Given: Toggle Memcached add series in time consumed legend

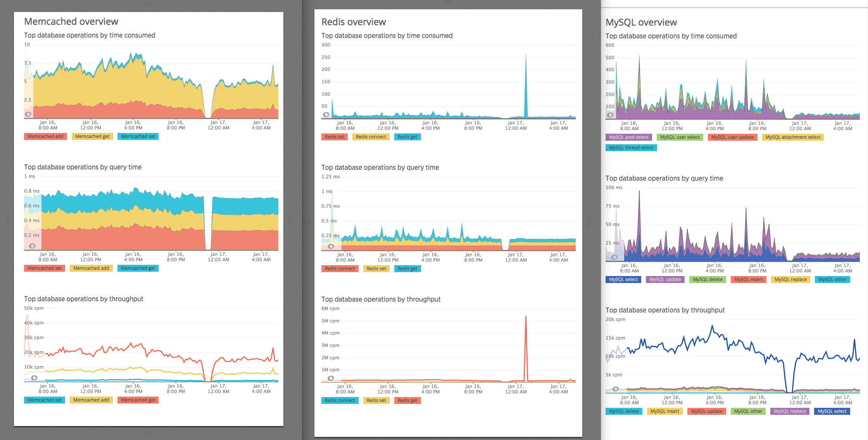Looking at the screenshot, I should [45, 136].
